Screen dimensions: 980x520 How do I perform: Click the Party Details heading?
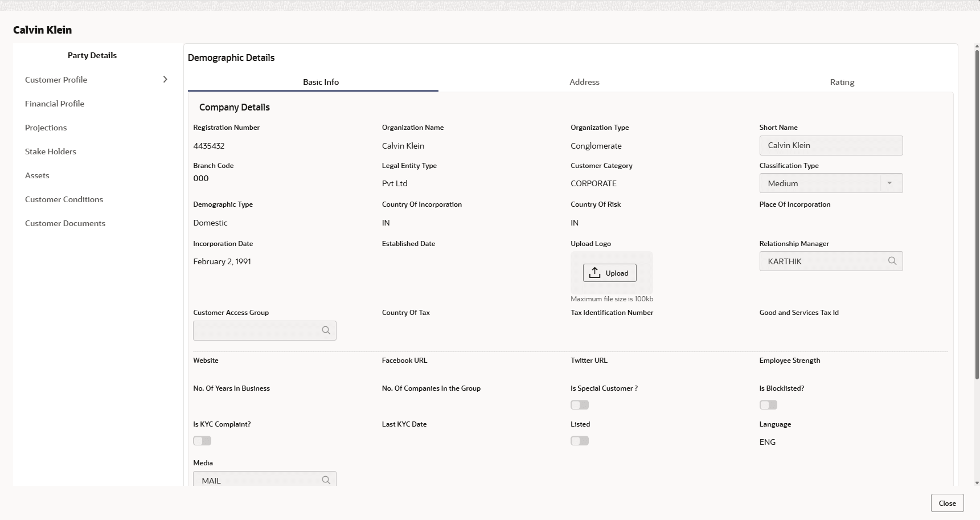click(92, 55)
